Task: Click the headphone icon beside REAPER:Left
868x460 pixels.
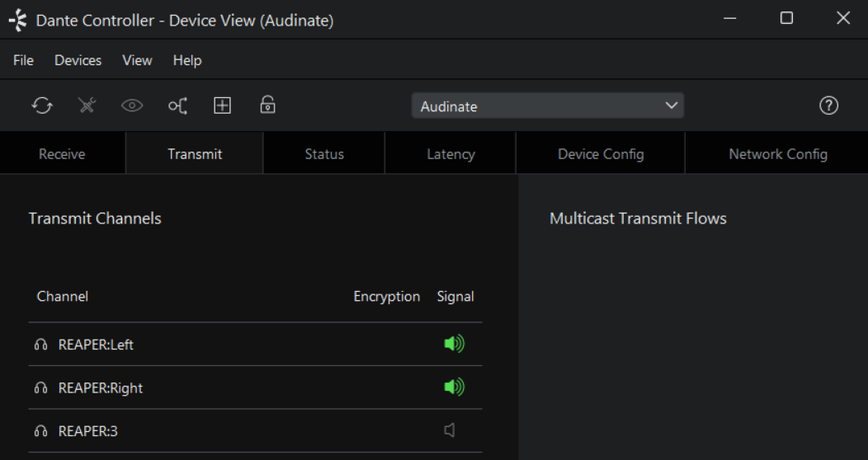Action: pos(41,345)
